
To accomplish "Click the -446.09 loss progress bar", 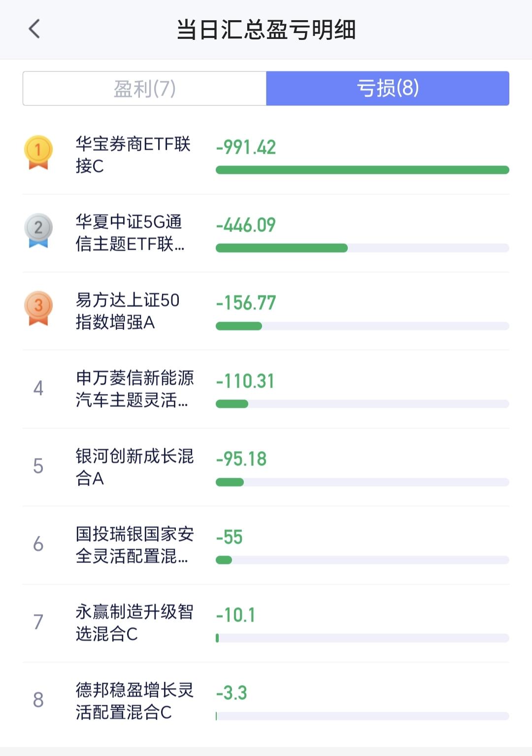I will (x=363, y=248).
